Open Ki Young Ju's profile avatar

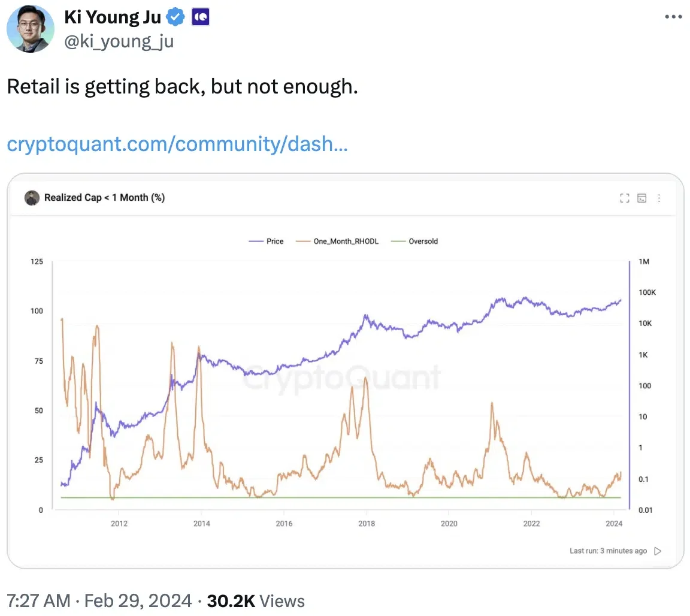31,29
